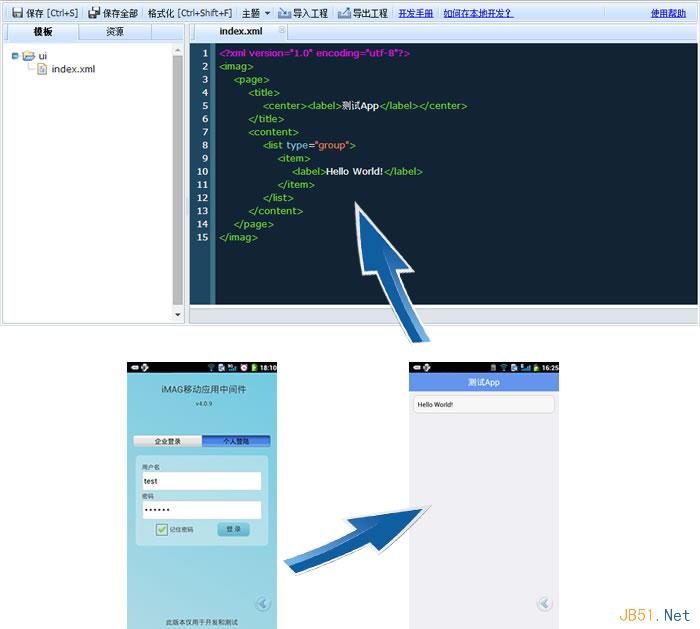700x629 pixels.
Task: Click Hello World! label code on line 10
Action: pyautogui.click(x=357, y=171)
